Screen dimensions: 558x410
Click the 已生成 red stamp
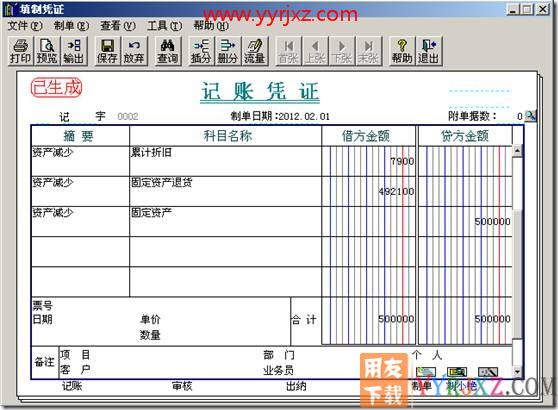point(56,88)
